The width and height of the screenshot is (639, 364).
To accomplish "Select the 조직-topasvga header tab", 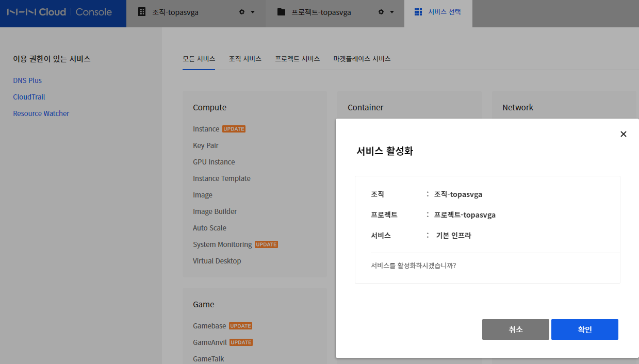I will (x=196, y=13).
